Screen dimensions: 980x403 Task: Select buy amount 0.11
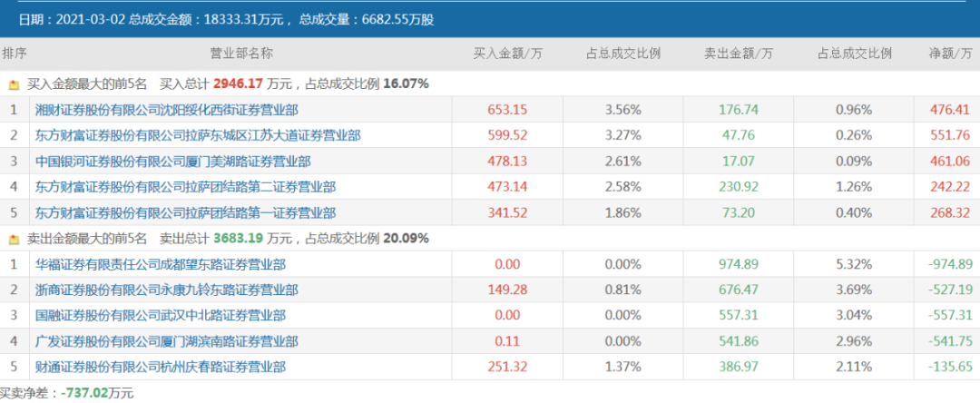[x=507, y=342]
